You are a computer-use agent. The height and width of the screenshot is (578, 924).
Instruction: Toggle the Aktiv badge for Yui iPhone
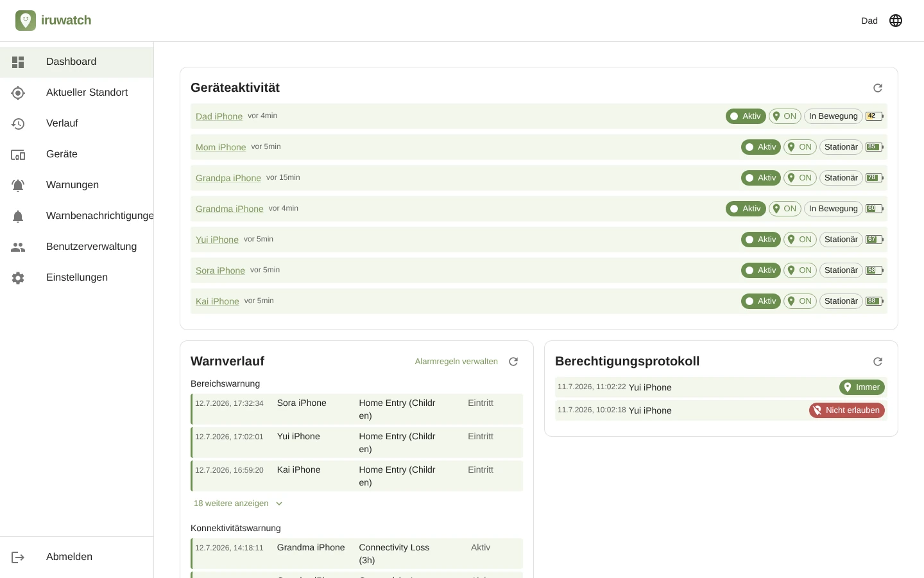(x=761, y=240)
